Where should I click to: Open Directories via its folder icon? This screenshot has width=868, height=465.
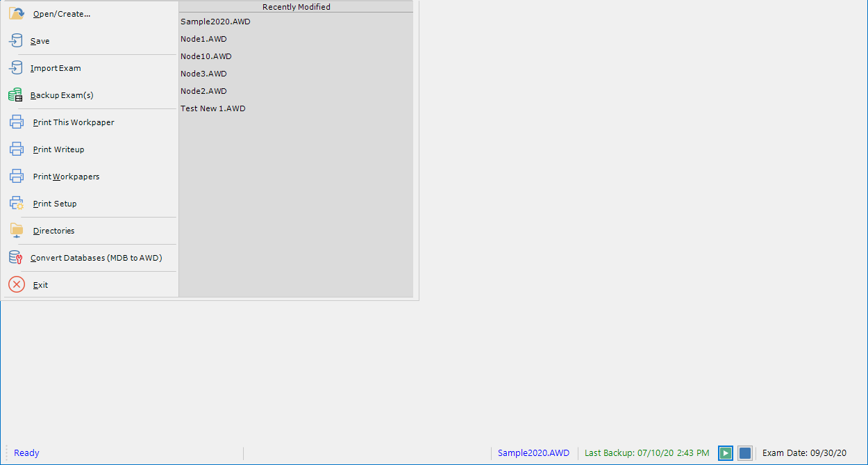16,229
